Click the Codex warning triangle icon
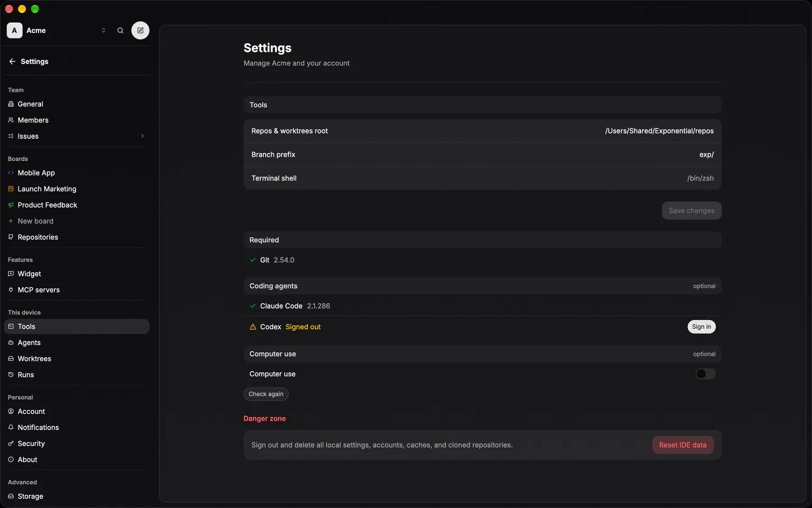 [253, 327]
